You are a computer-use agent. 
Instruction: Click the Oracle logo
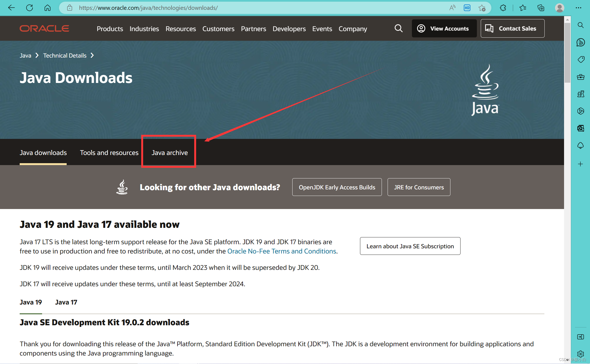click(x=44, y=28)
